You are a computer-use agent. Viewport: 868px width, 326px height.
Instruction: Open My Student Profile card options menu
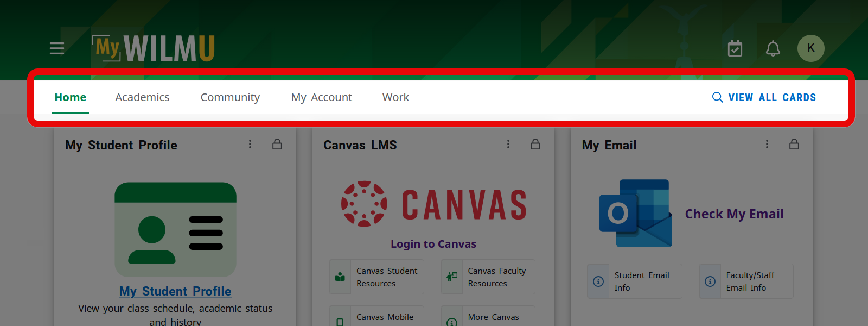pos(250,144)
